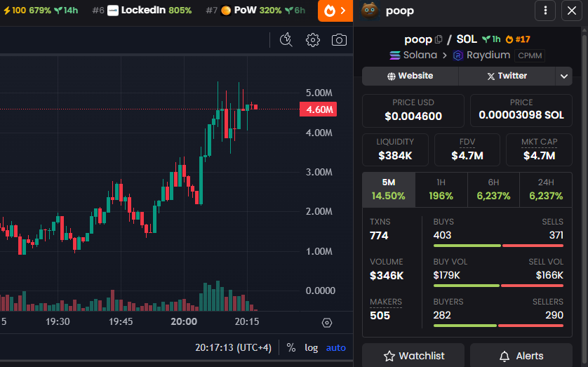Screen dimensions: 588x367
Task: Click the Raydium DEX logo
Action: pos(458,55)
